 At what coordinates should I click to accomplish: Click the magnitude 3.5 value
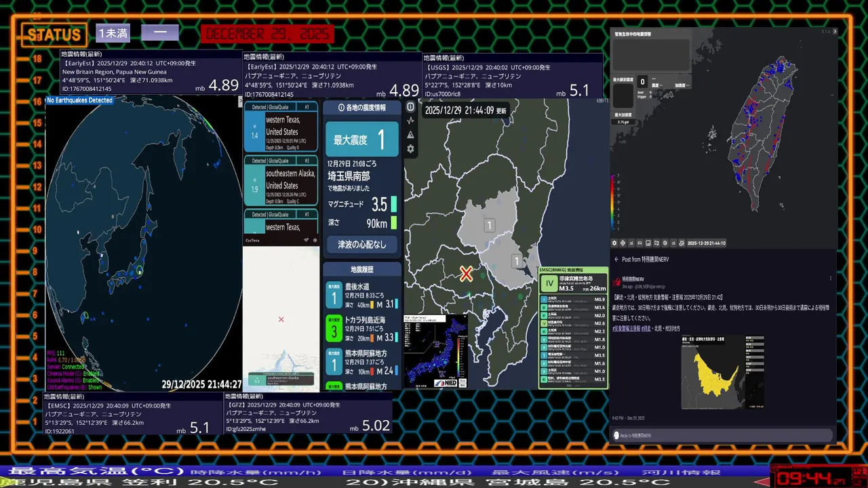tap(379, 204)
